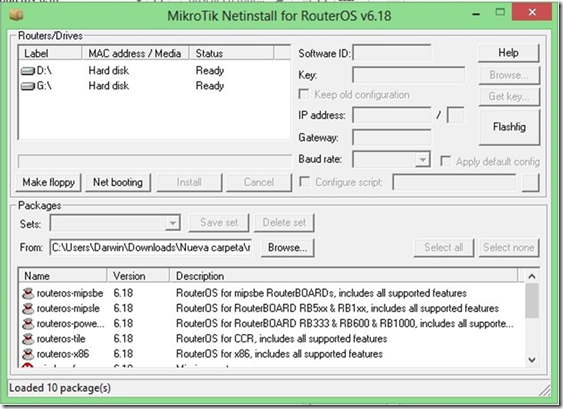Expand the Sets combo box

point(172,223)
